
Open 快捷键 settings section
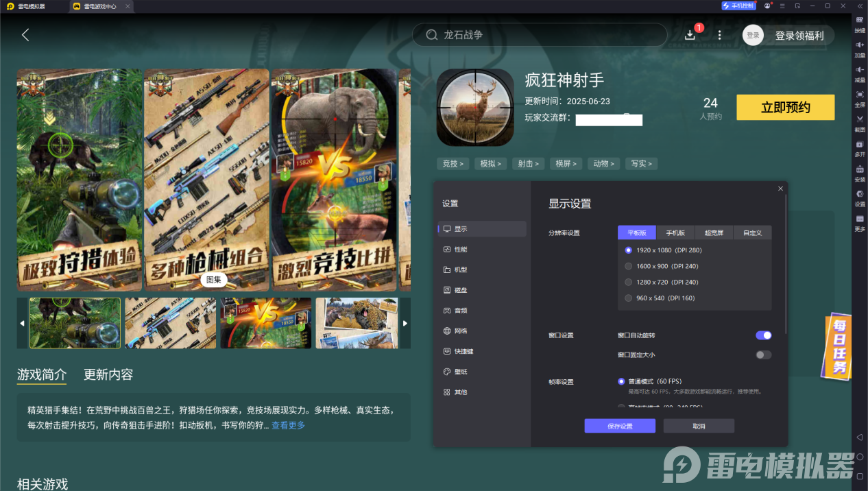pyautogui.click(x=482, y=351)
